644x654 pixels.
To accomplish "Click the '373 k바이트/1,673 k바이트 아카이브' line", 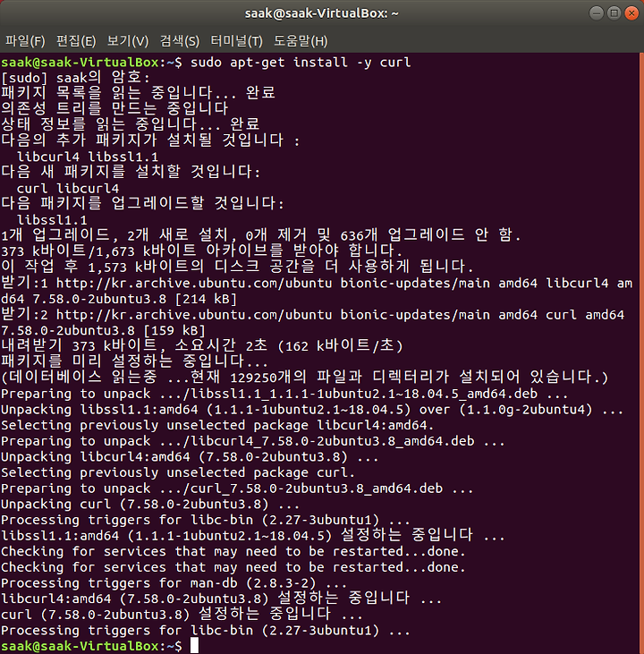I will pos(202,251).
